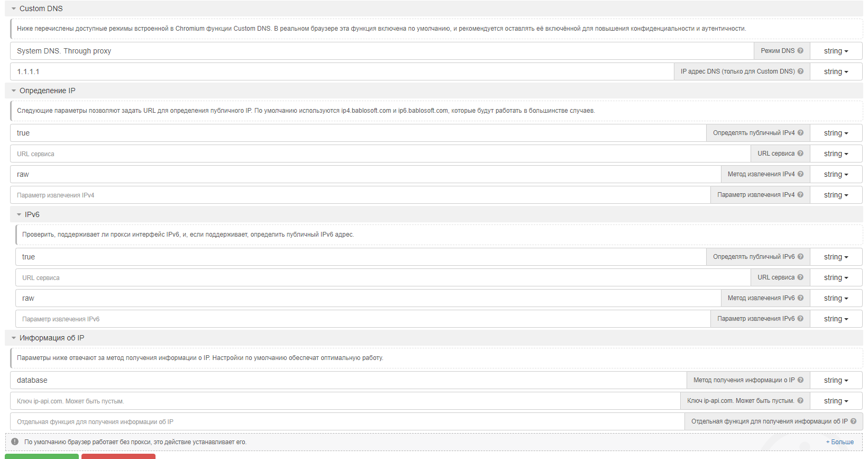This screenshot has height=459, width=868.
Task: Collapse the IPv6 subsection
Action: tap(19, 214)
